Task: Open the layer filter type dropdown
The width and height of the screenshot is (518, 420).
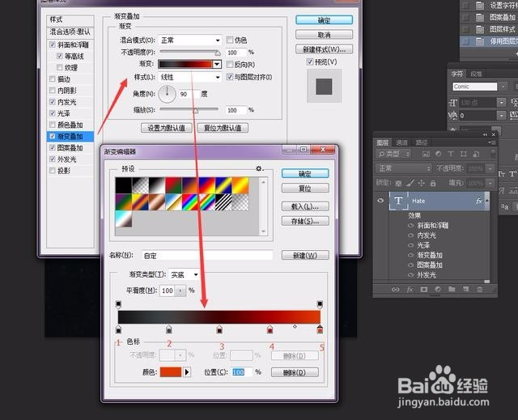Action: pyautogui.click(x=393, y=154)
